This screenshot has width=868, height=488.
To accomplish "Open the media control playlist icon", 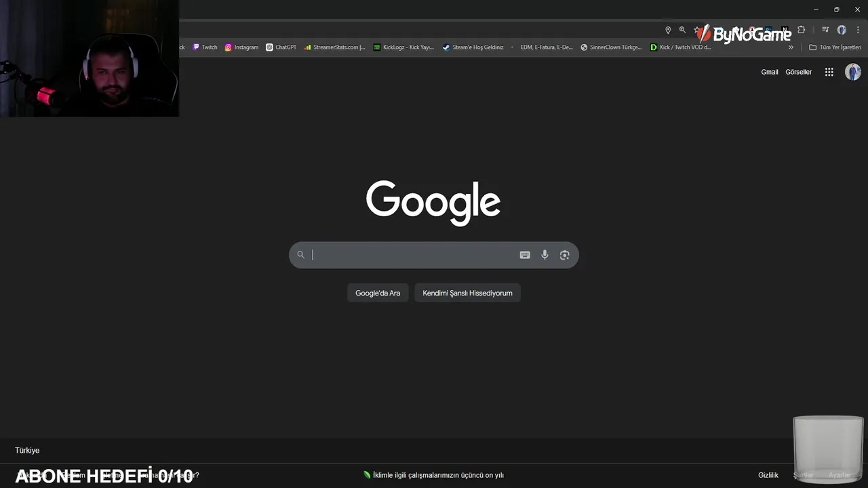I will 825,30.
